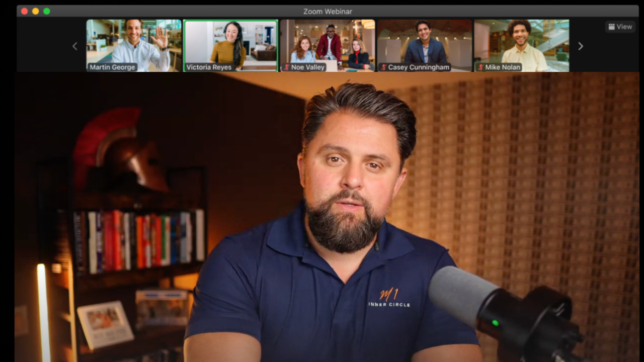Select Victoria Reyes's video thumbnail

(230, 45)
